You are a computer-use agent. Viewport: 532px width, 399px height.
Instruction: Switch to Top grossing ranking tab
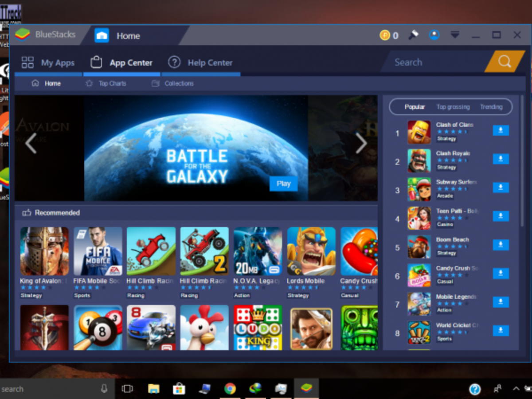coord(453,107)
